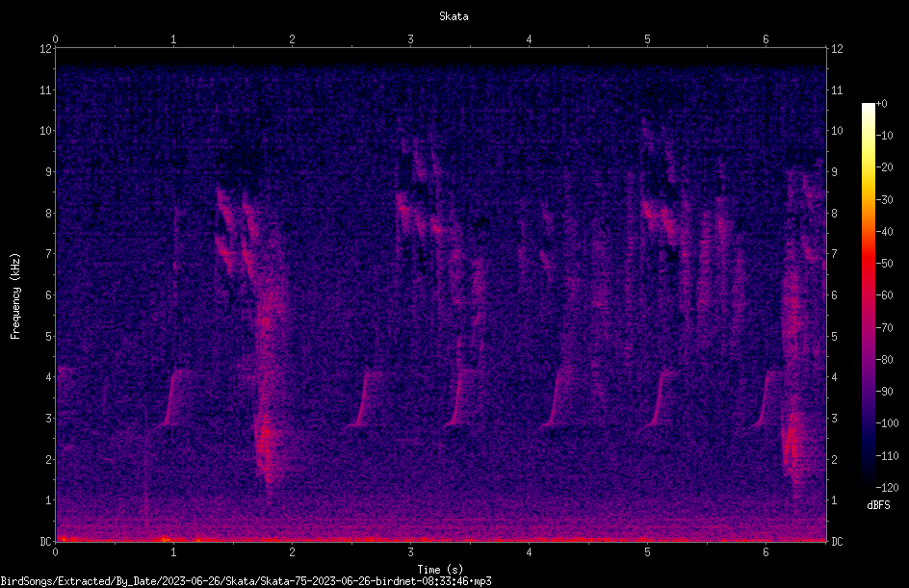The image size is (909, 588).
Task: Click the "-80" value on the color scale
Action: click(884, 360)
